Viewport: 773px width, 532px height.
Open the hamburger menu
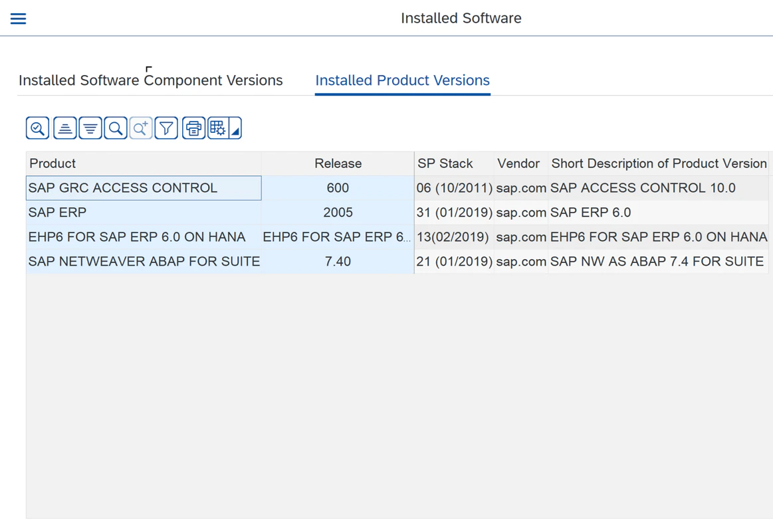(x=18, y=19)
